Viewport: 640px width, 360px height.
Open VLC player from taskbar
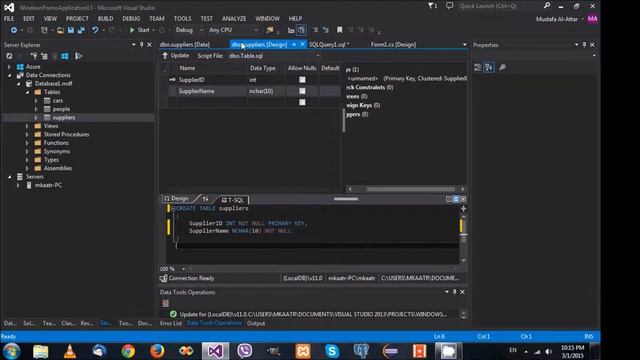point(70,351)
